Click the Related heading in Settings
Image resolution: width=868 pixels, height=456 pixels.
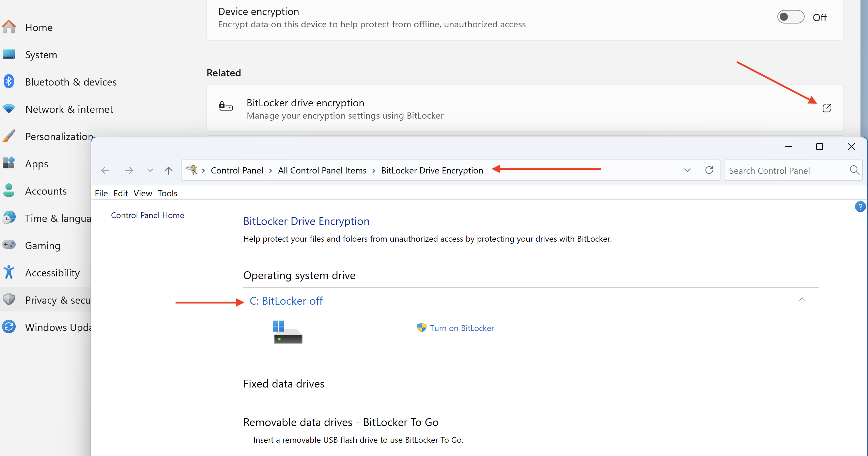[224, 73]
